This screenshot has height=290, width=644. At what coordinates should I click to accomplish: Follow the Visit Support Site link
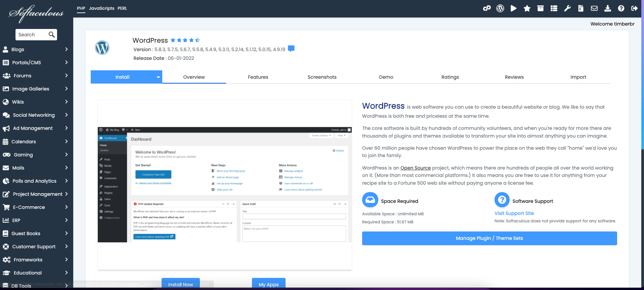514,213
